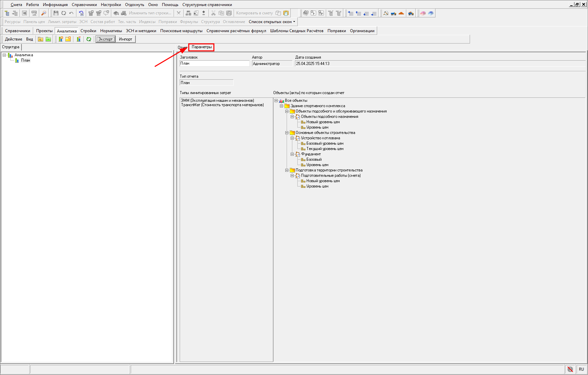Click the magnifier search icon in toolbar
The width and height of the screenshot is (588, 375).
click(44, 13)
